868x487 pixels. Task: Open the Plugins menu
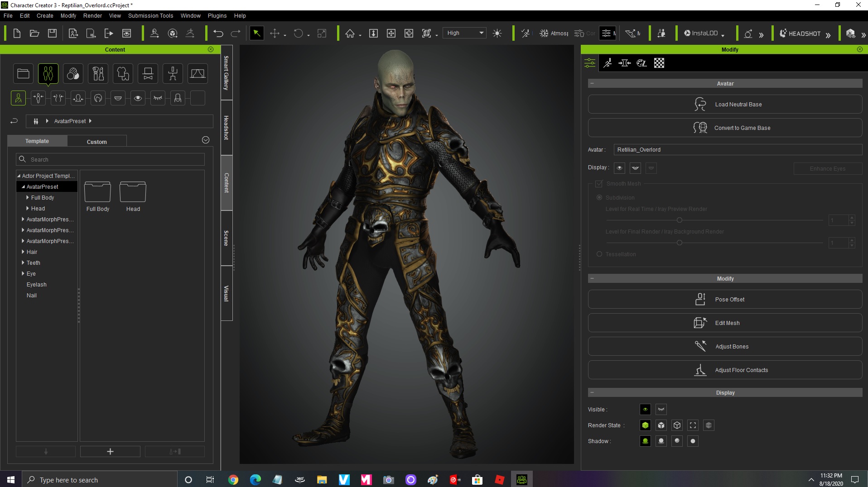217,15
